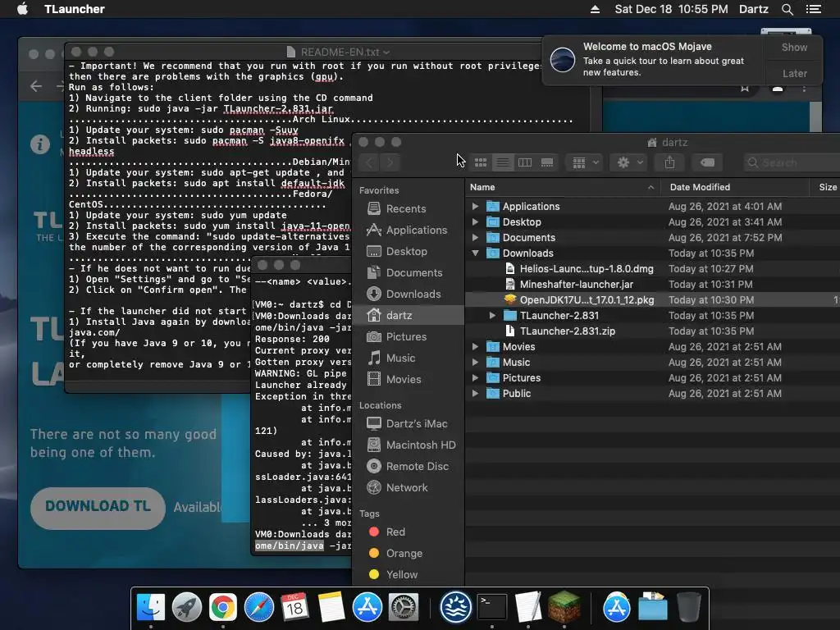Select dartz home in Finder sidebar
840x630 pixels.
pos(409,315)
